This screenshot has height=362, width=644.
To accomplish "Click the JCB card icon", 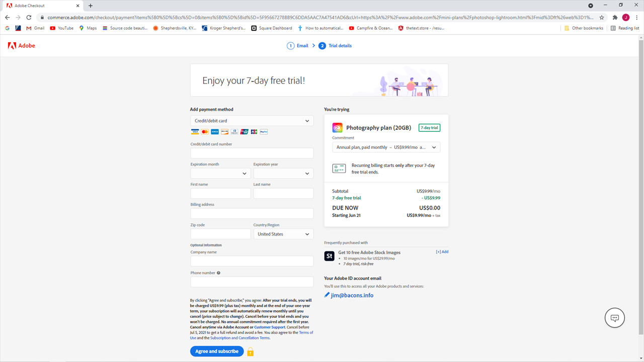I will point(254,132).
